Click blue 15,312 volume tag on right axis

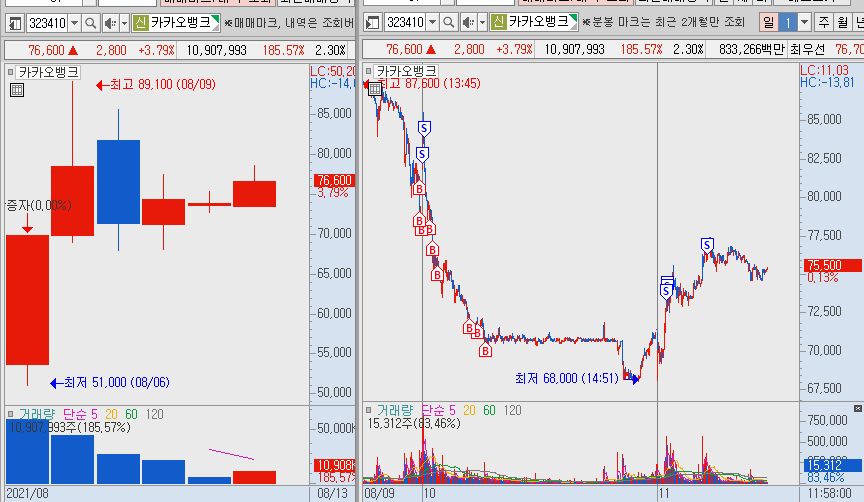click(x=833, y=465)
